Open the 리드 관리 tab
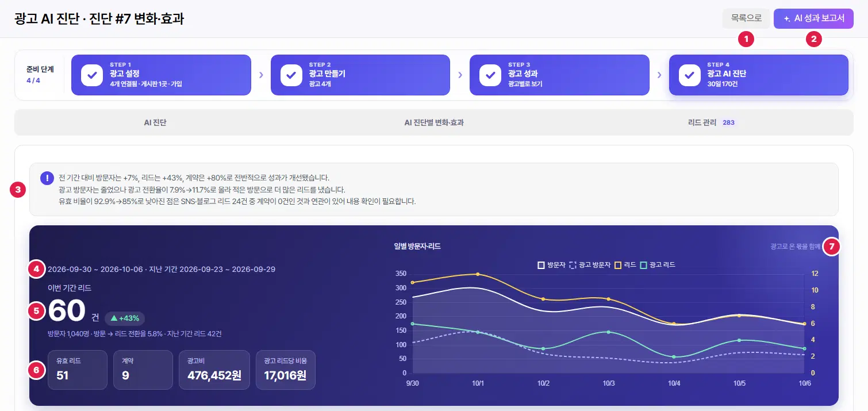The image size is (868, 411). (712, 122)
